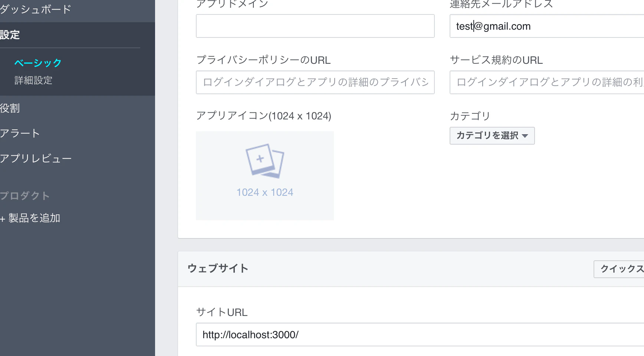
Task: Click the サイトURL label
Action: 222,312
